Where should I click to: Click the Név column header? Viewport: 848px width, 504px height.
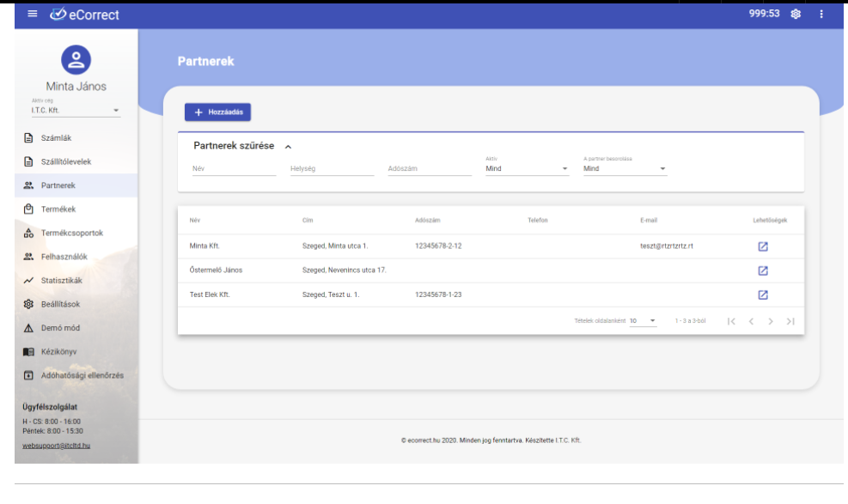click(x=195, y=221)
